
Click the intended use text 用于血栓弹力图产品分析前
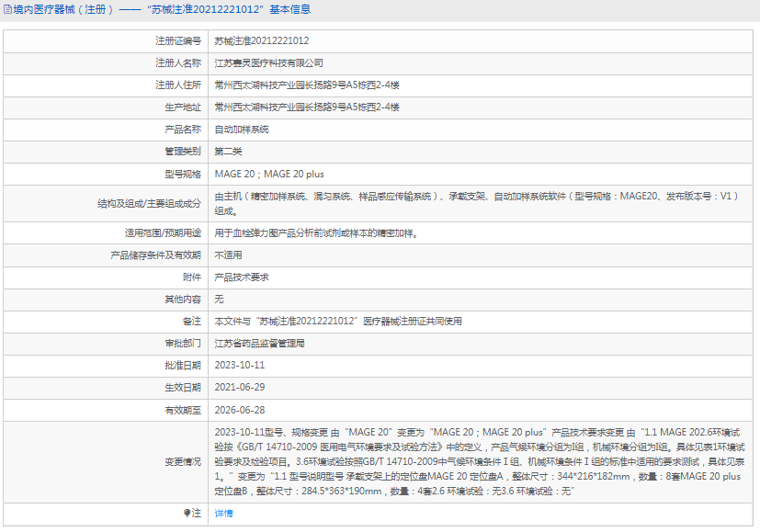click(x=316, y=233)
